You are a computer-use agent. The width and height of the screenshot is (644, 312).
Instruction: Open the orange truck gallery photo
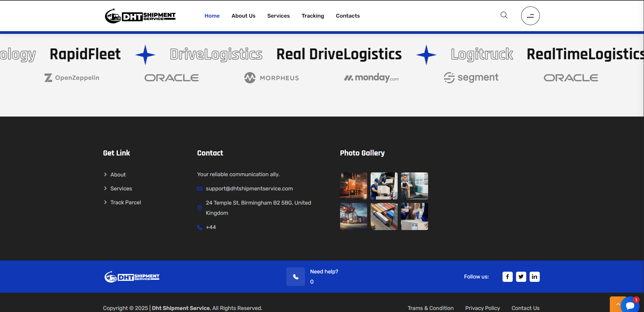pyautogui.click(x=353, y=186)
